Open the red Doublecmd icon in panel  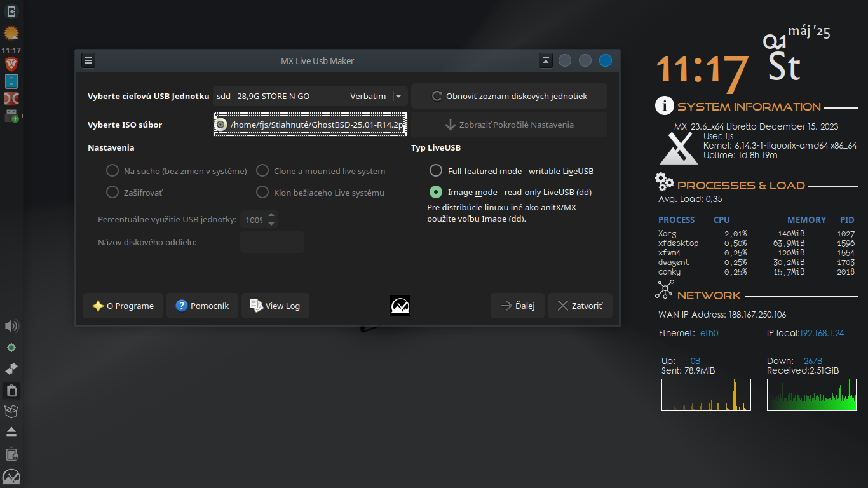click(x=11, y=98)
